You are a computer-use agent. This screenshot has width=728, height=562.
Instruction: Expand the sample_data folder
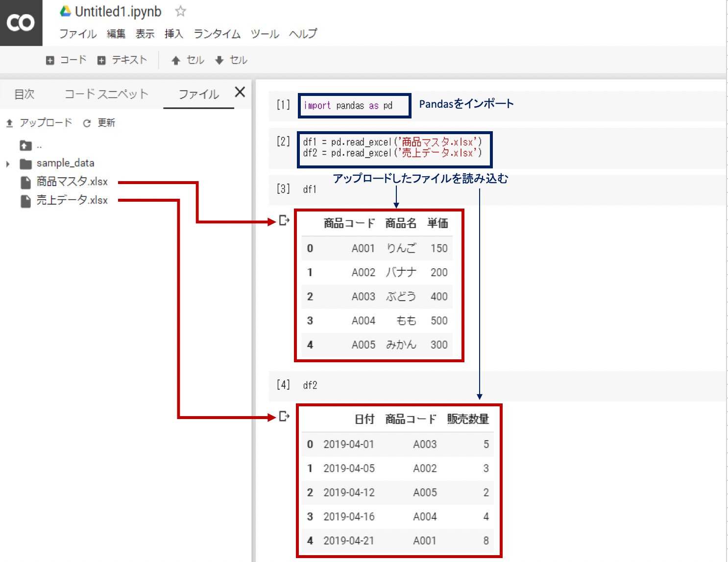7,164
